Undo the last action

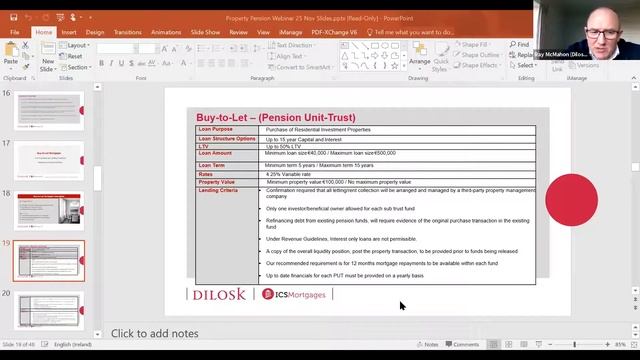coord(28,17)
